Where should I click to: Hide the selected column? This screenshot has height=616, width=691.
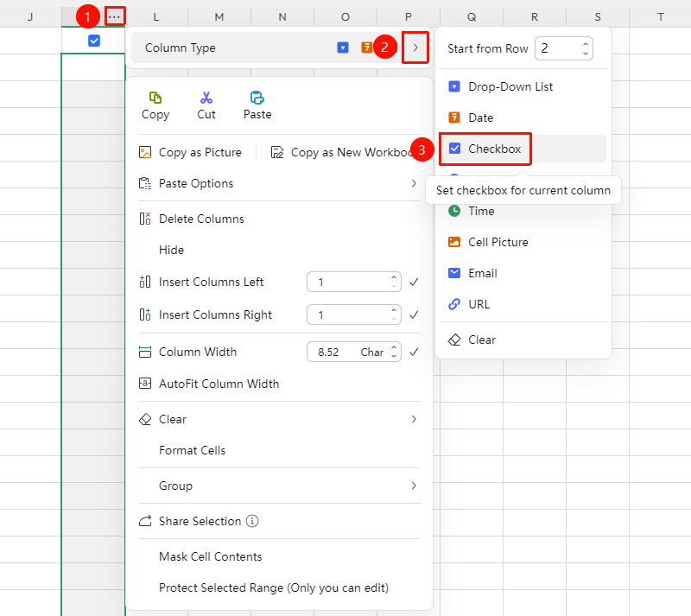click(171, 250)
